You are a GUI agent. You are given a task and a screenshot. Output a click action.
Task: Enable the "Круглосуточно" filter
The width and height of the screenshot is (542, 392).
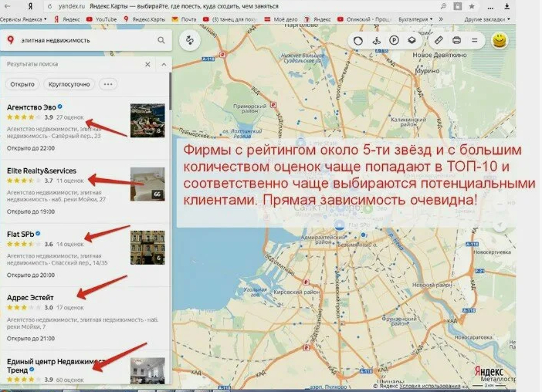click(x=69, y=84)
